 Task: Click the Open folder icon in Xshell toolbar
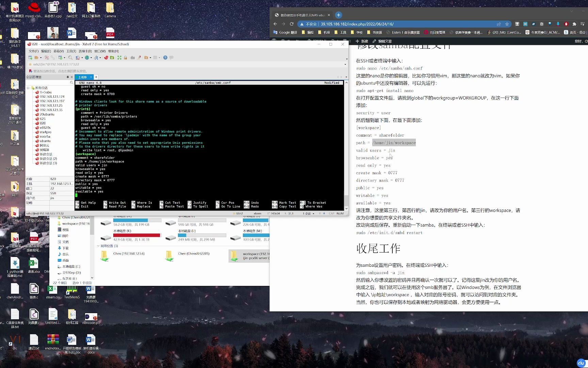click(x=36, y=58)
